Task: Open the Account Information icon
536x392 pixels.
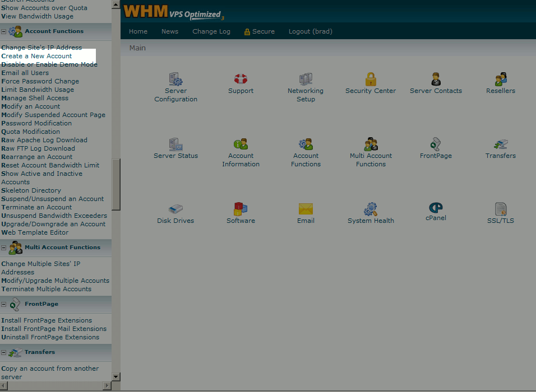Action: (x=241, y=144)
